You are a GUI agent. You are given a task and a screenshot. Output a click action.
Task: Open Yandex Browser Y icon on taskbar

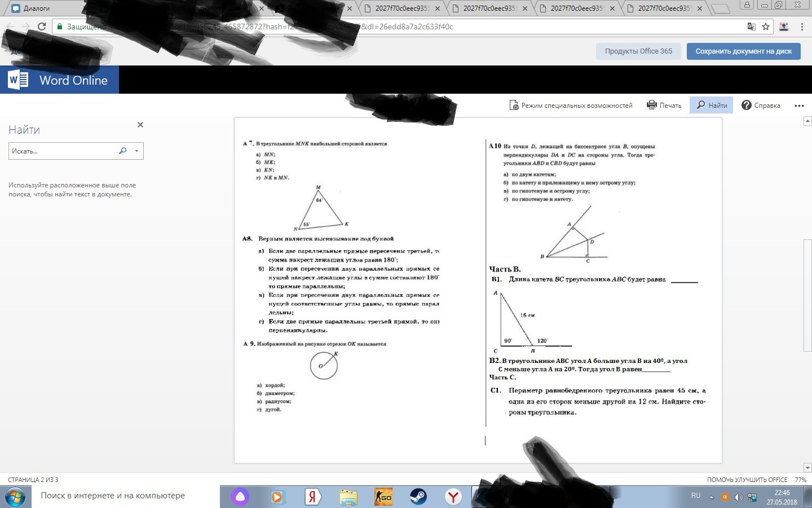click(x=453, y=497)
